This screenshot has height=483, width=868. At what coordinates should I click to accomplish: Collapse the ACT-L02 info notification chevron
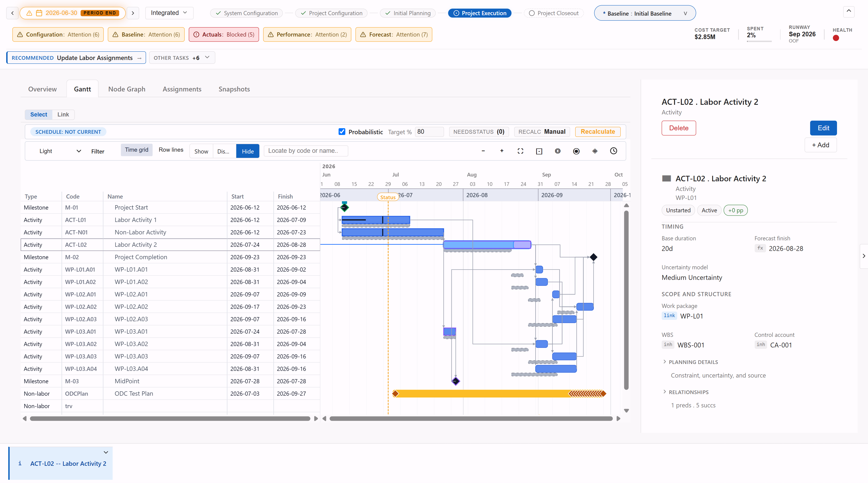(106, 452)
